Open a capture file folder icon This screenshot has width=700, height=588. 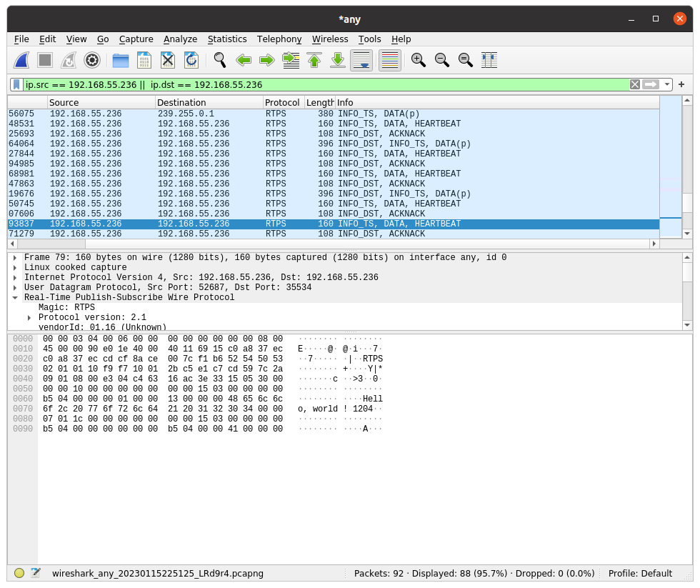click(x=121, y=60)
